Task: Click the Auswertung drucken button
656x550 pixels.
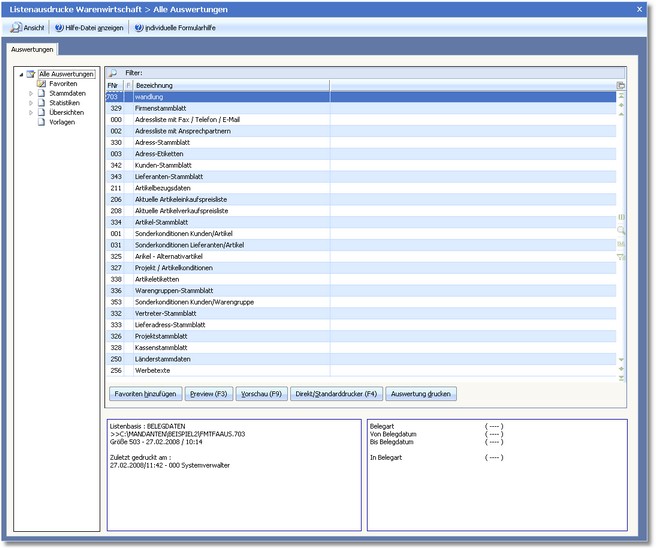Action: [421, 394]
